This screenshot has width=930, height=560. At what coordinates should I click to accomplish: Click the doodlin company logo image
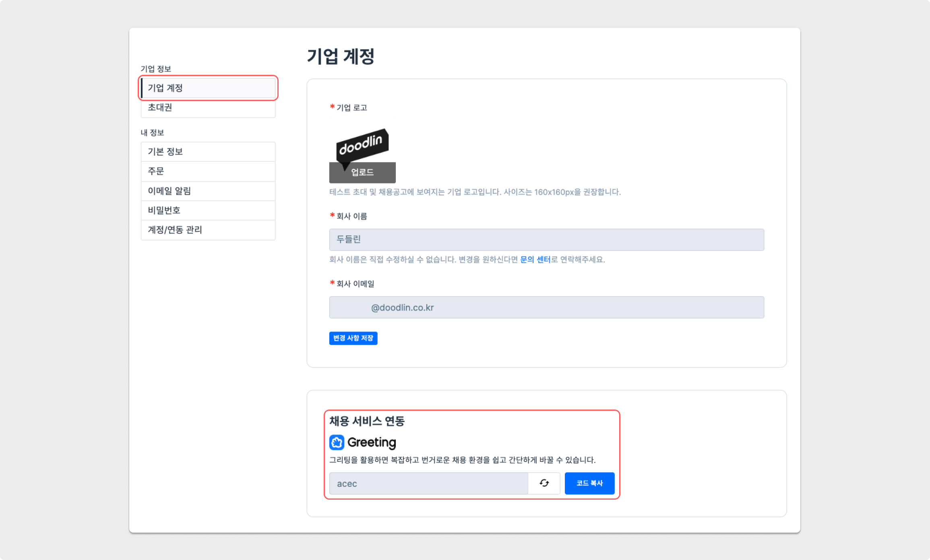click(x=362, y=144)
